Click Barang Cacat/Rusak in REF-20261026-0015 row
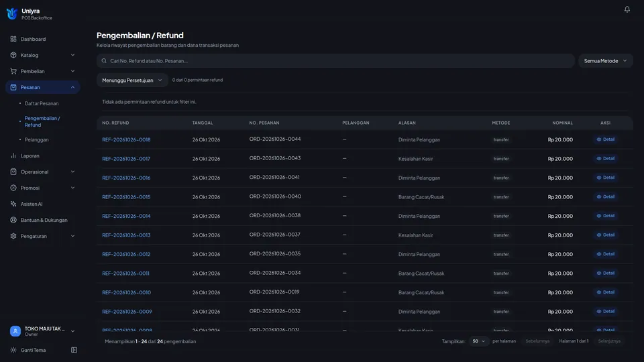The width and height of the screenshot is (644, 362). click(x=421, y=196)
